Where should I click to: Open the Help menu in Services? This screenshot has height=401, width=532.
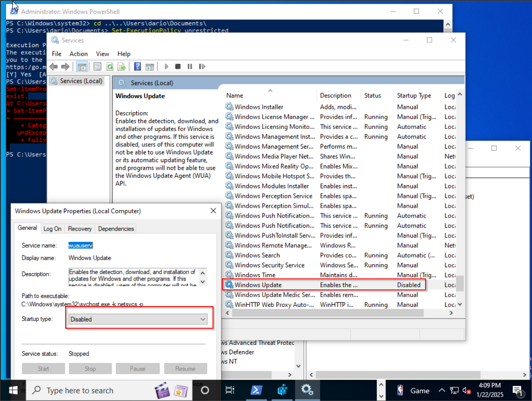124,54
